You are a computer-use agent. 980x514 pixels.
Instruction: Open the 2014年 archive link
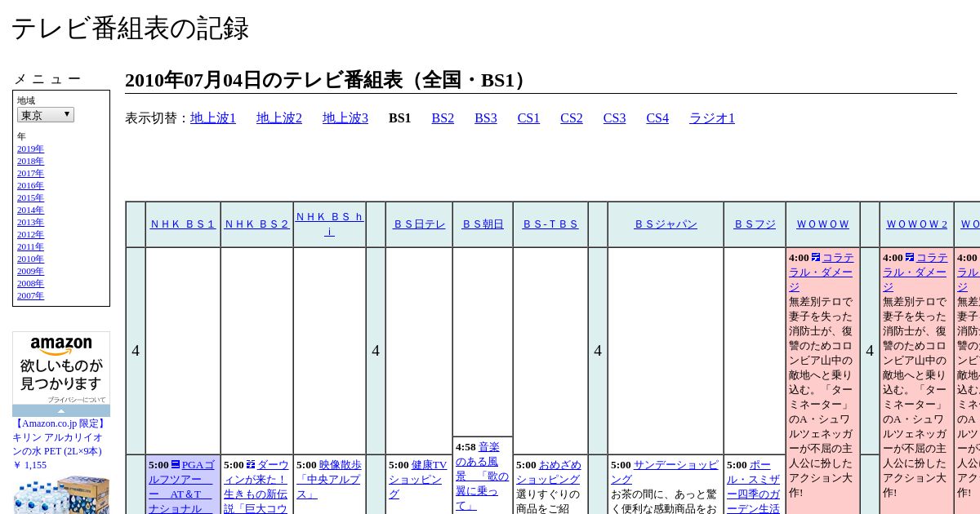click(30, 210)
